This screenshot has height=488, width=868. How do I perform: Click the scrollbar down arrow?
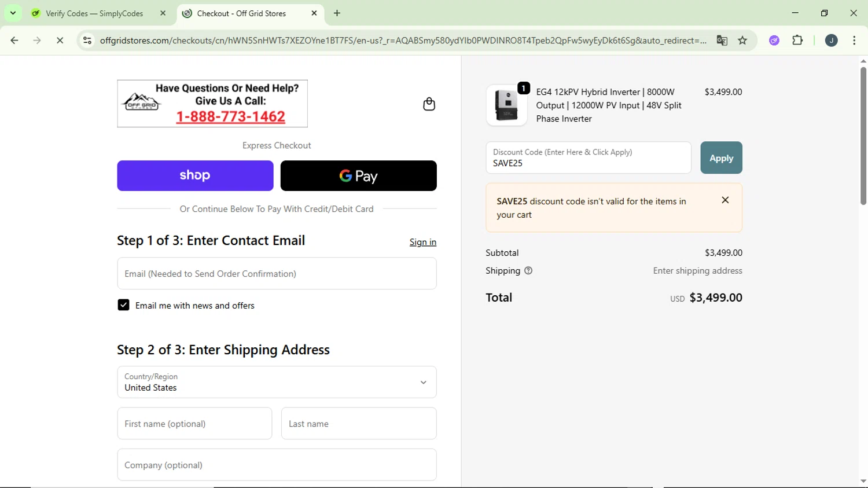click(x=863, y=481)
